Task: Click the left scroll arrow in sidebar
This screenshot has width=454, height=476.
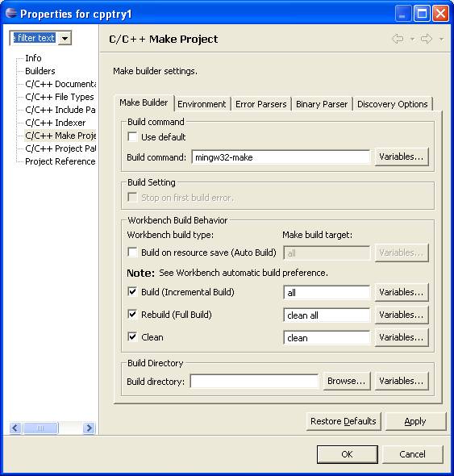Action: 15,428
